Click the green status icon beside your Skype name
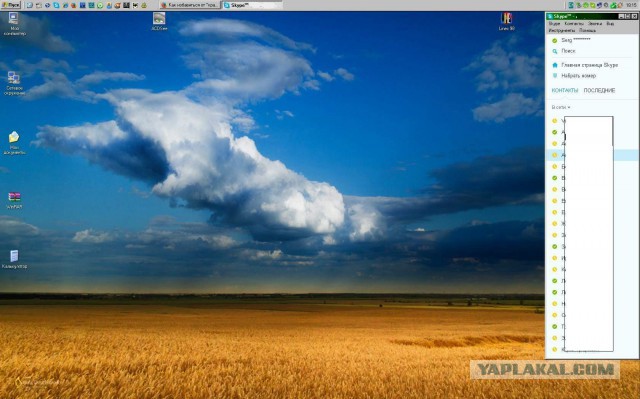This screenshot has width=640, height=399. pyautogui.click(x=554, y=40)
